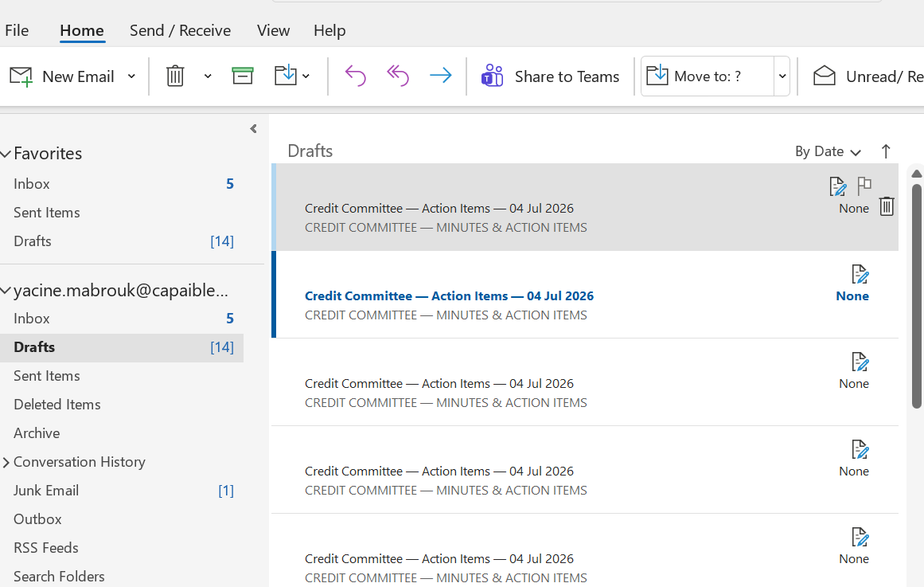924x587 pixels.
Task: Select the 'Move to: ?' quick step
Action: click(708, 76)
